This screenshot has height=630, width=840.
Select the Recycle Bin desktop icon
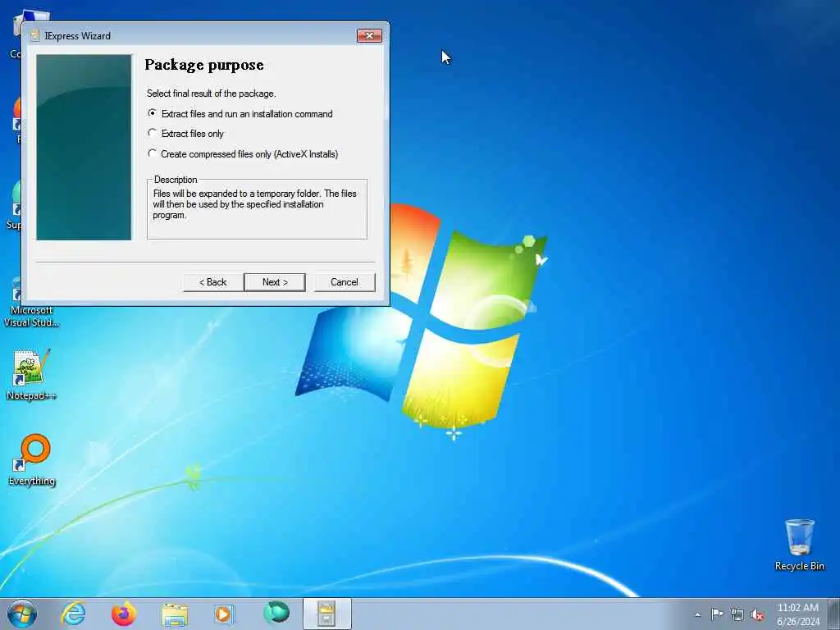click(799, 545)
